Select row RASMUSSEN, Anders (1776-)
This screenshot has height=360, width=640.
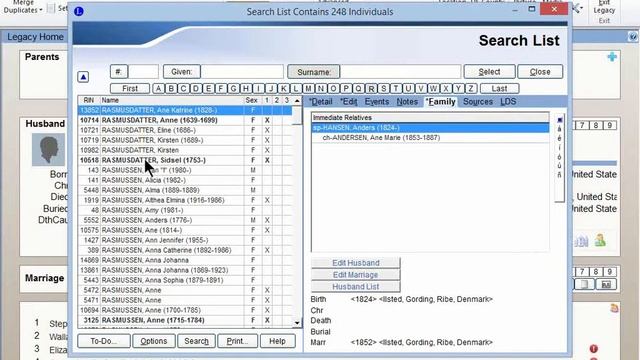tap(185, 220)
